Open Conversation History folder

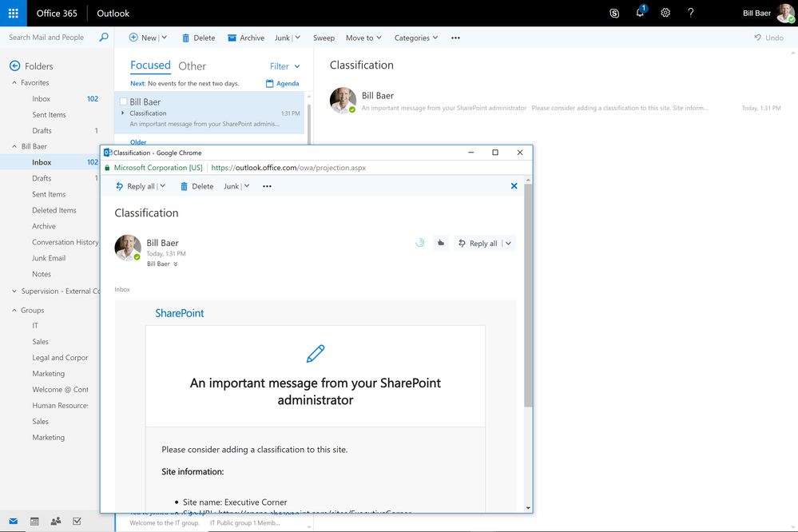coord(66,242)
